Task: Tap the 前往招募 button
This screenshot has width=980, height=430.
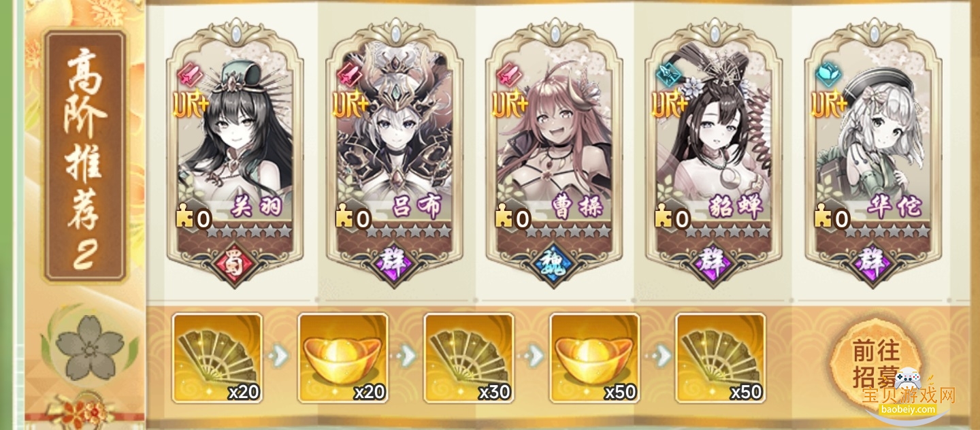Action: [877, 362]
